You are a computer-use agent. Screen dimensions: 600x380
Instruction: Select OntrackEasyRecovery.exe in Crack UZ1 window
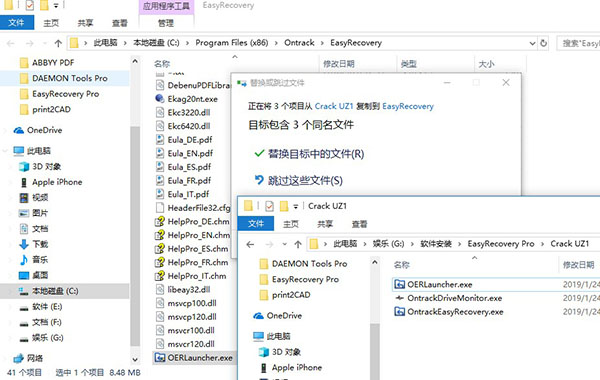pos(455,312)
